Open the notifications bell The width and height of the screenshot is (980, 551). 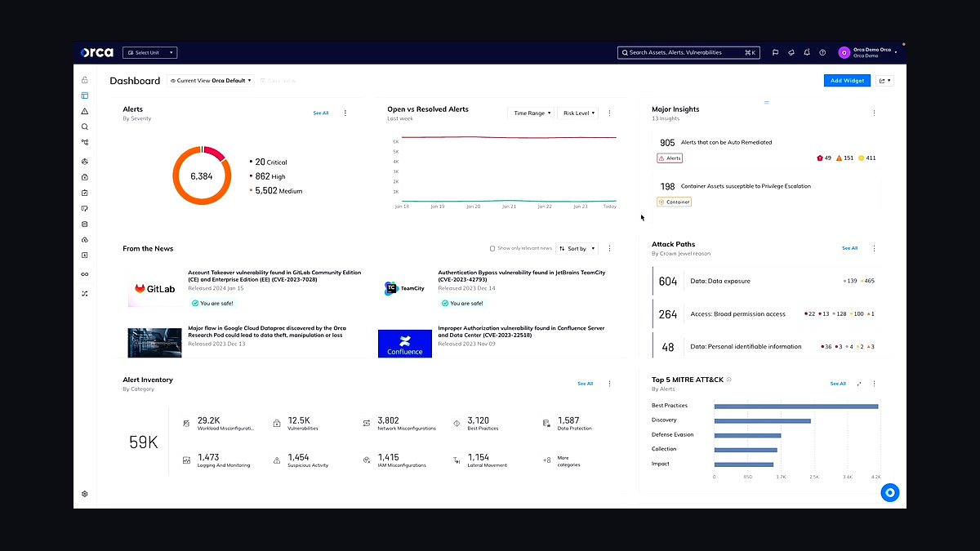tap(807, 52)
